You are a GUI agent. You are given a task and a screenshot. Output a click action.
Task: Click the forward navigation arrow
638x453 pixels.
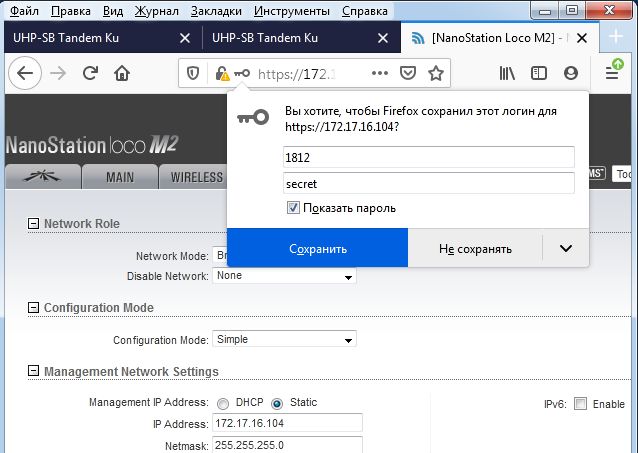[x=58, y=74]
